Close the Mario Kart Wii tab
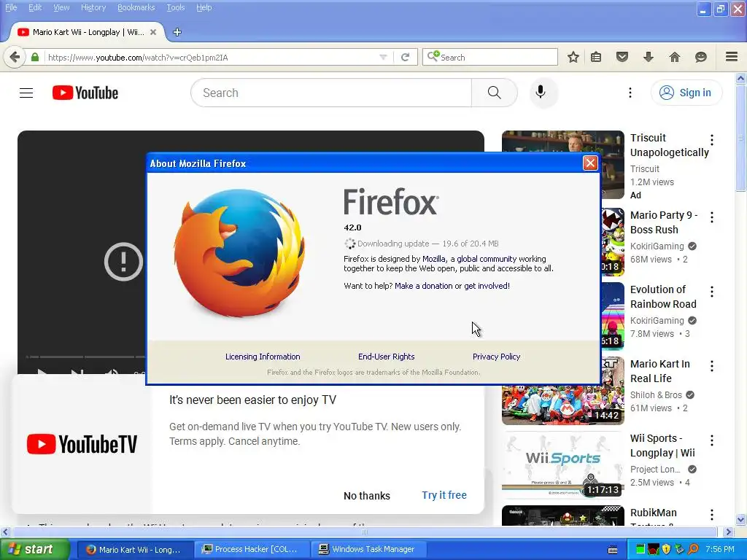The width and height of the screenshot is (747, 560). click(x=153, y=32)
